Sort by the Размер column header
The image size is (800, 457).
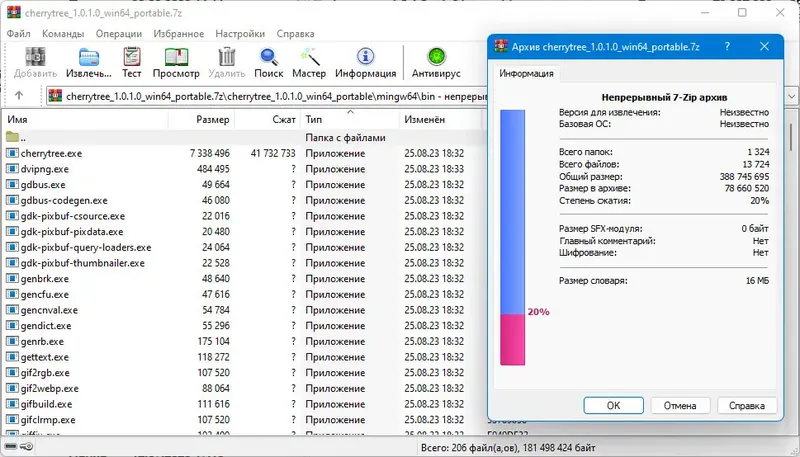click(x=201, y=119)
